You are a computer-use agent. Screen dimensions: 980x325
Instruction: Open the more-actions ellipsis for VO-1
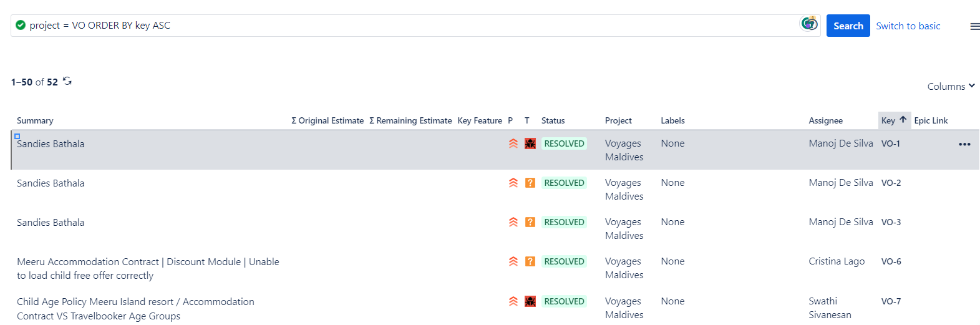coord(964,144)
